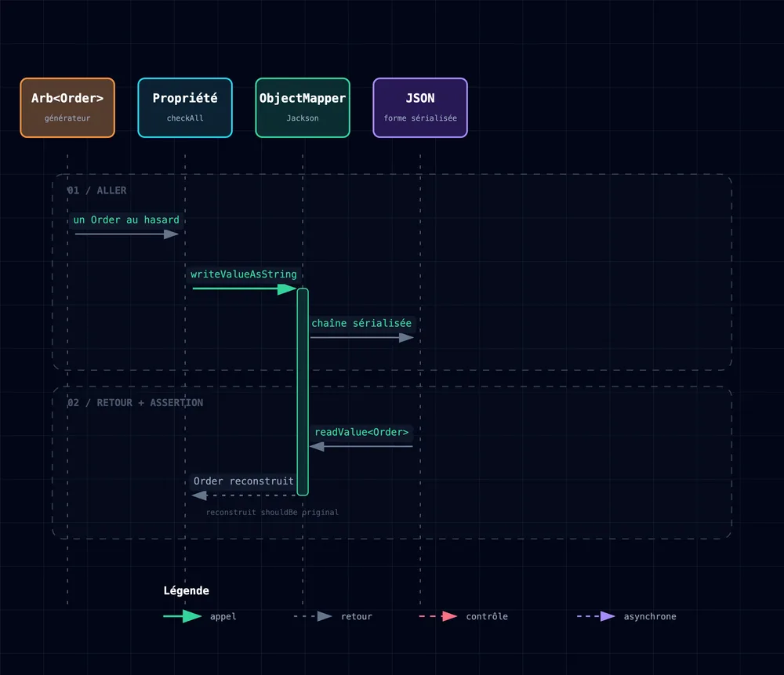Click the "02 / RETOUR + ASSERTION" heading
Image resolution: width=784 pixels, height=675 pixels.
(x=135, y=403)
